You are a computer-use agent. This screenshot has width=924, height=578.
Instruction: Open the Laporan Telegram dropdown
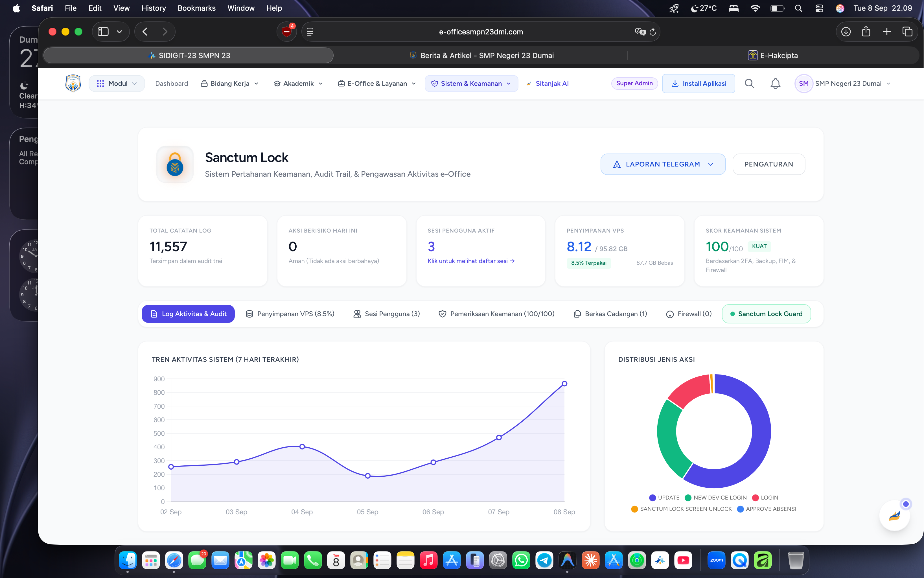tap(663, 164)
